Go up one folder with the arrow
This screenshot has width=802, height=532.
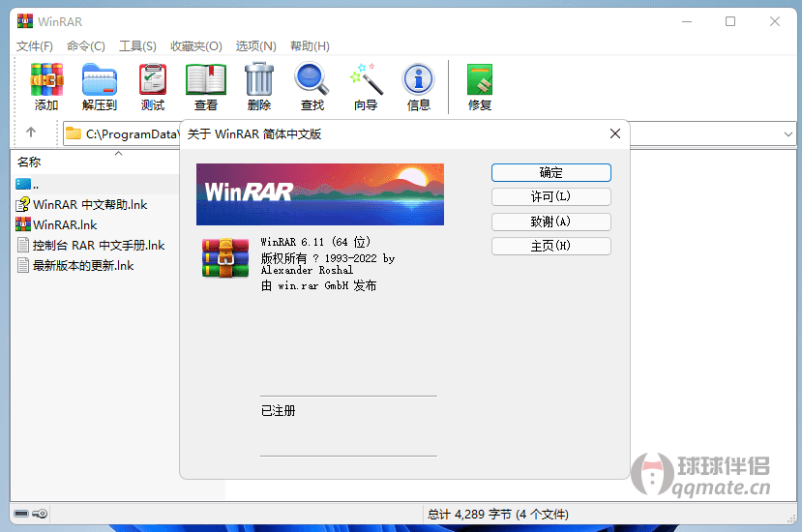31,133
